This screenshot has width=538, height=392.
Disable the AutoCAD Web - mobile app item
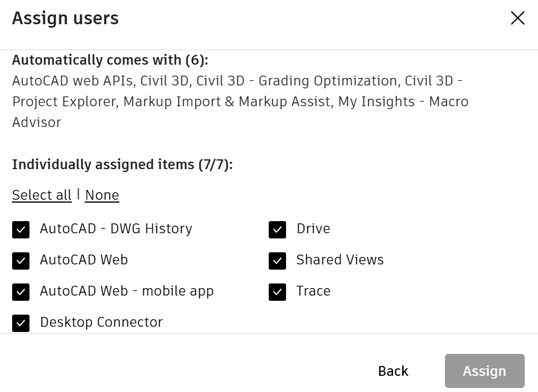tap(21, 292)
